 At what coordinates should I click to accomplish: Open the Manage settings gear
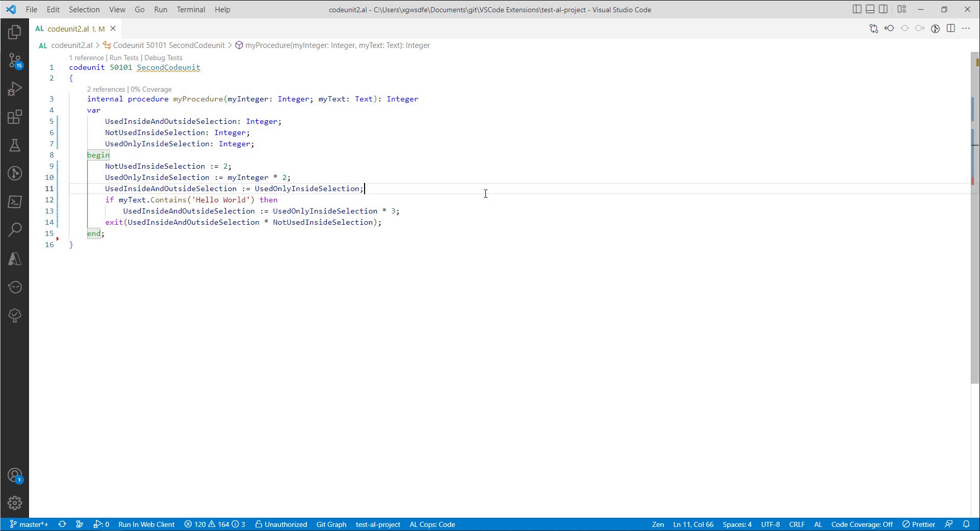[14, 503]
